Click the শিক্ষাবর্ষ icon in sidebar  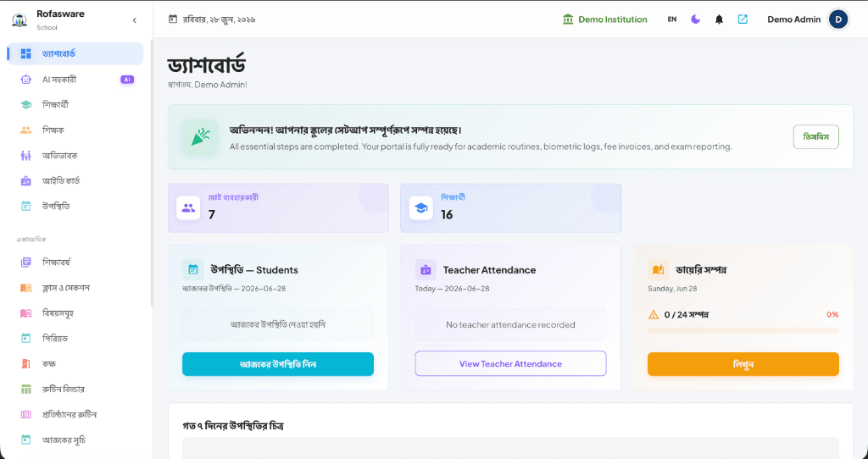tap(25, 263)
